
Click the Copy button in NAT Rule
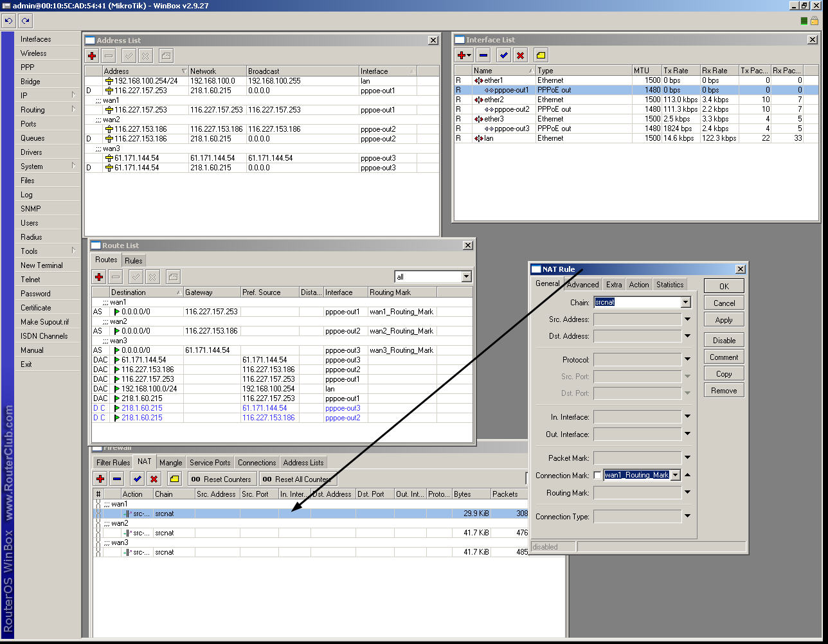pos(724,373)
